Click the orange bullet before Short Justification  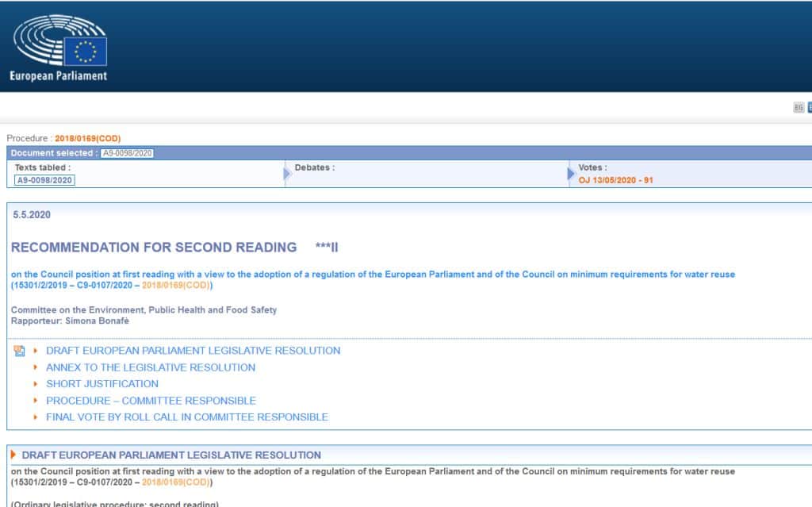35,384
